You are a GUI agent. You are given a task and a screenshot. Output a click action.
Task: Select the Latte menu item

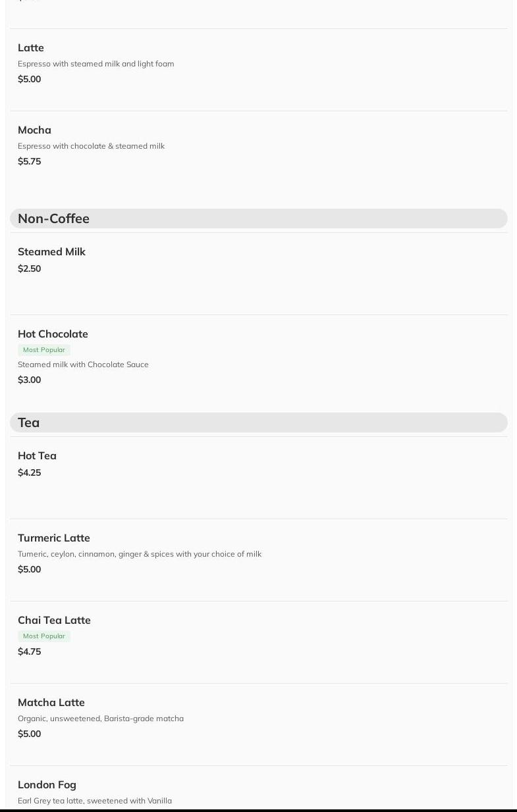(31, 47)
